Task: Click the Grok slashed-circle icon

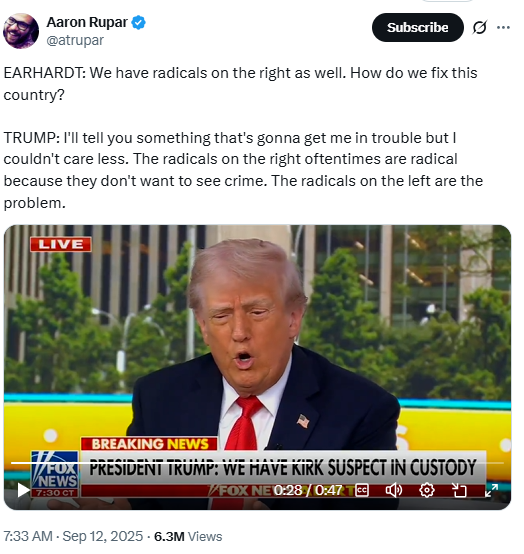Action: pyautogui.click(x=479, y=27)
